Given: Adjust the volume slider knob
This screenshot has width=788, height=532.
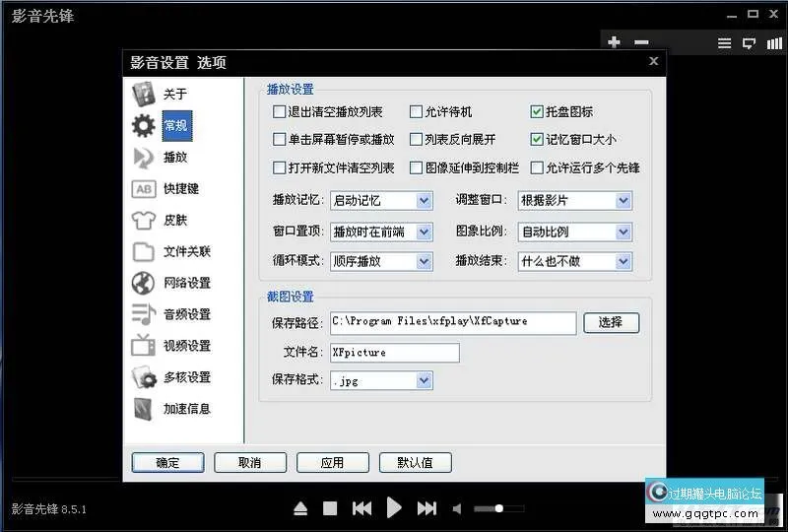Looking at the screenshot, I should [499, 508].
